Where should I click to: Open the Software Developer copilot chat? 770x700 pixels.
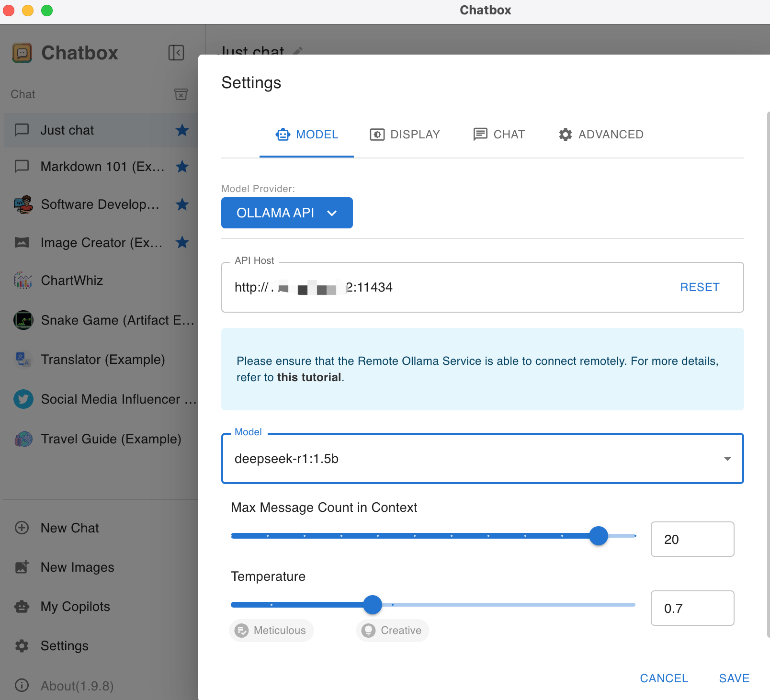click(100, 204)
